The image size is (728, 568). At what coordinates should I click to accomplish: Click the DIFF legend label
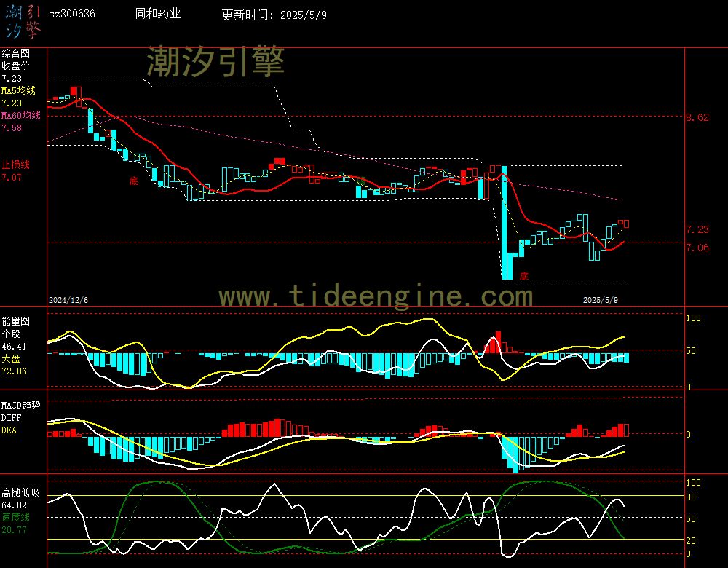point(11,417)
